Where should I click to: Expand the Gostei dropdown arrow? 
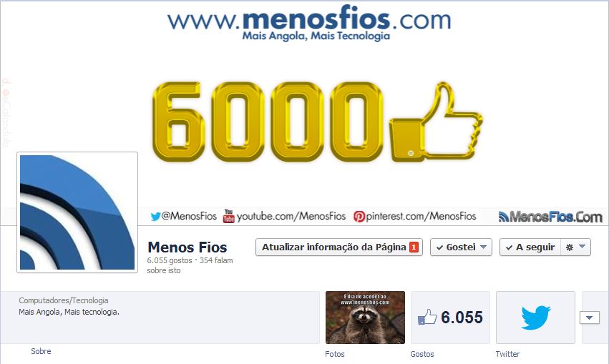[x=483, y=247]
